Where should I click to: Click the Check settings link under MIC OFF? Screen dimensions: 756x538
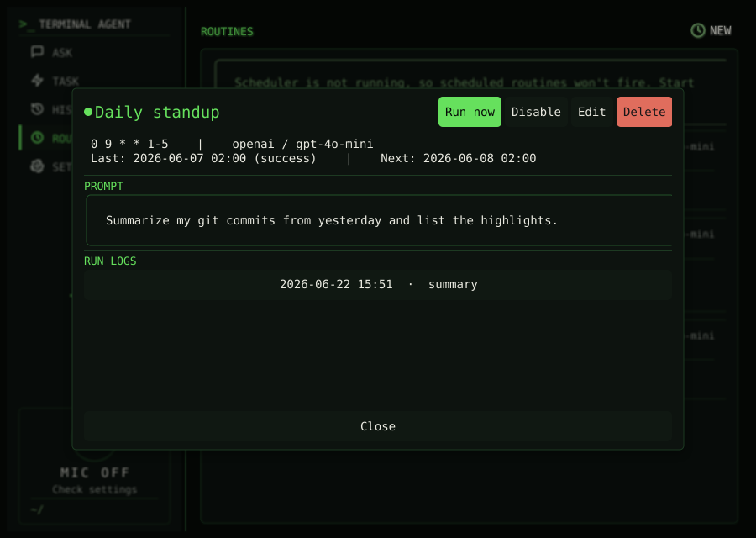pos(94,489)
